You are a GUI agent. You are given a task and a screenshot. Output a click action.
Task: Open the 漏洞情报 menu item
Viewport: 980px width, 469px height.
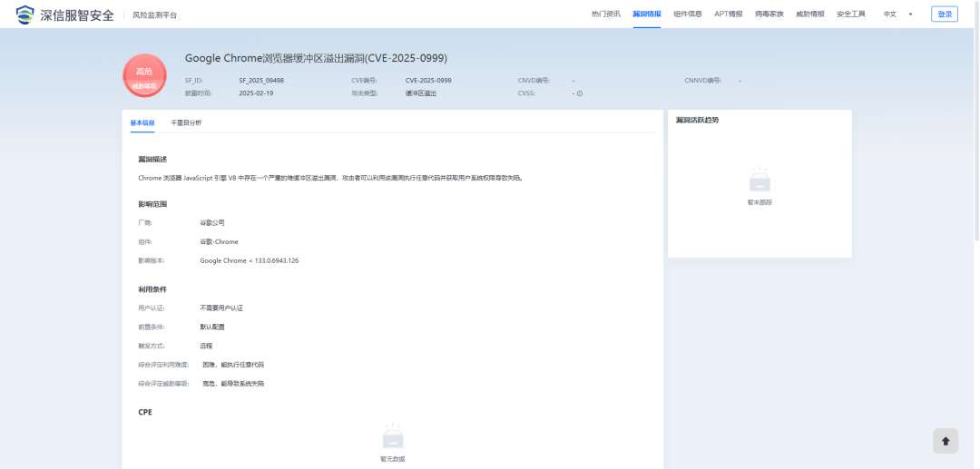pos(646,14)
